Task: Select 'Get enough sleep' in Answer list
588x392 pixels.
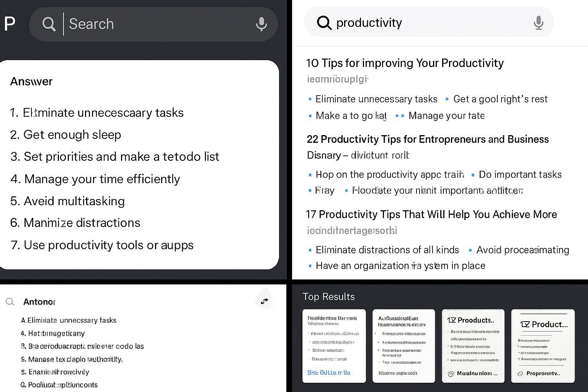Action: pyautogui.click(x=72, y=135)
